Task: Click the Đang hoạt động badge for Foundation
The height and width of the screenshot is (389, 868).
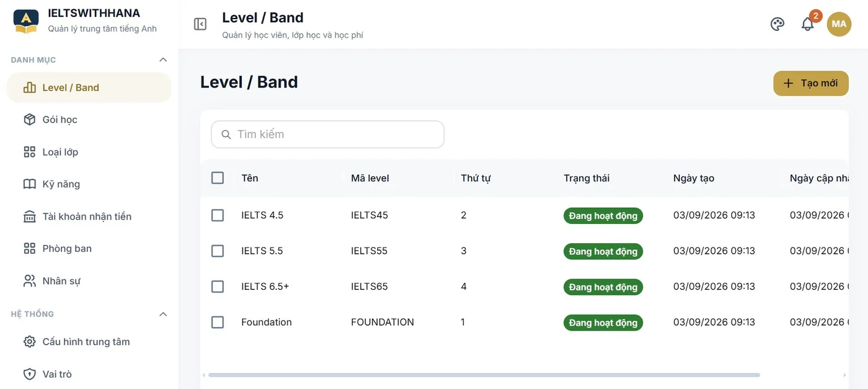Action: pyautogui.click(x=603, y=323)
